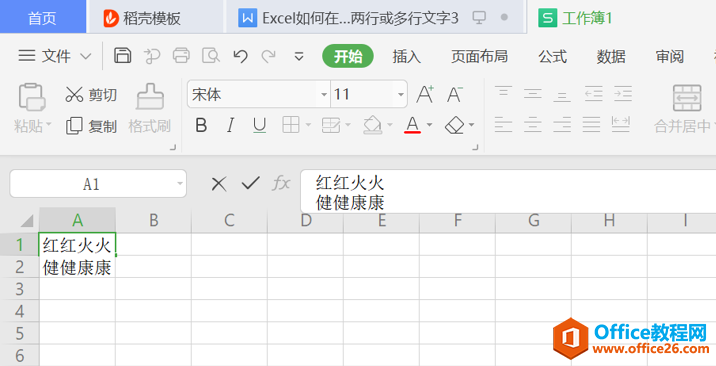Align text right
716x366 pixels.
coord(562,124)
